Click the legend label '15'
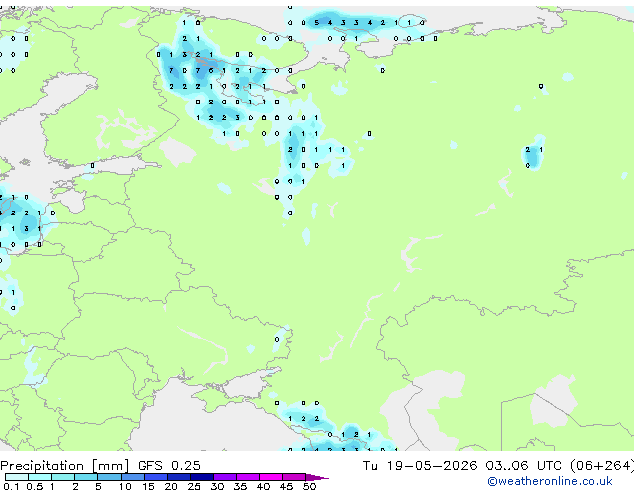The height and width of the screenshot is (490, 634). point(148,486)
